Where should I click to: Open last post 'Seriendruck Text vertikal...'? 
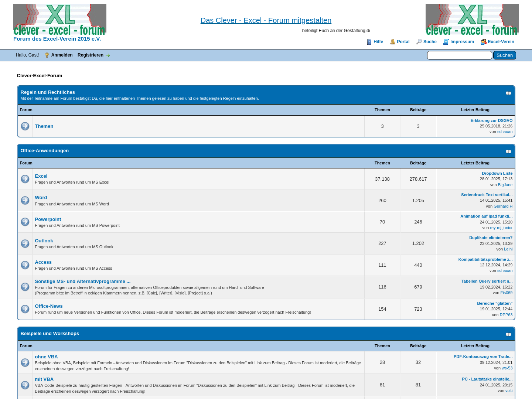(x=487, y=195)
